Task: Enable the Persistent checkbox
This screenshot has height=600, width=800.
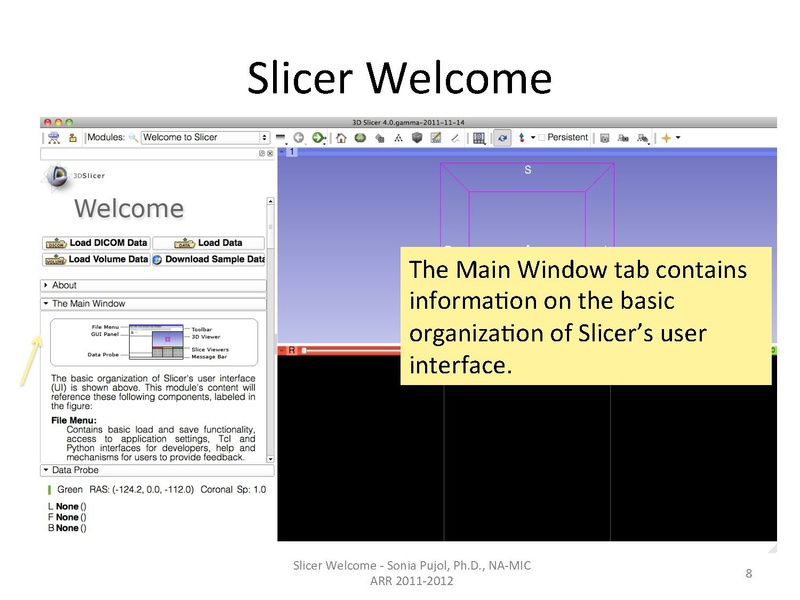Action: pos(542,137)
